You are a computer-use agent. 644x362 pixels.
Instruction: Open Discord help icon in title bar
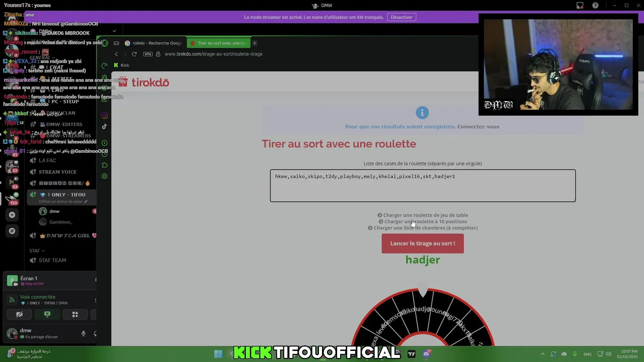[596, 6]
